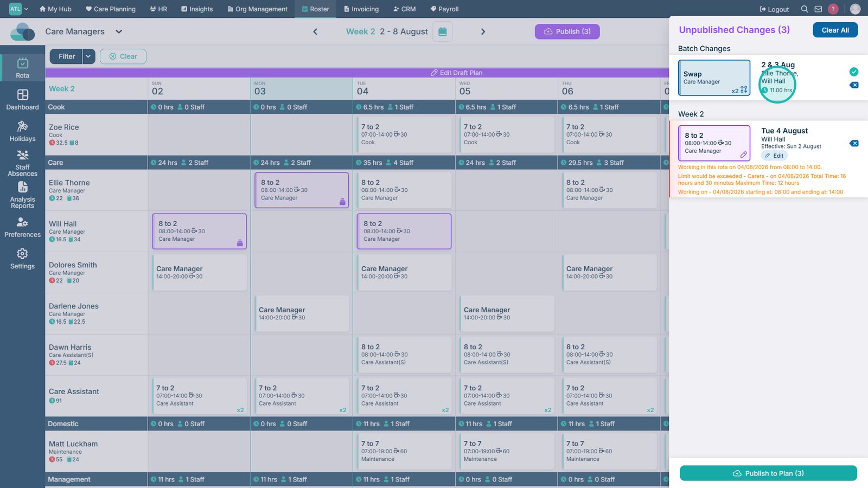Open the My Hub menu
Image resolution: width=868 pixels, height=488 pixels.
pos(55,9)
